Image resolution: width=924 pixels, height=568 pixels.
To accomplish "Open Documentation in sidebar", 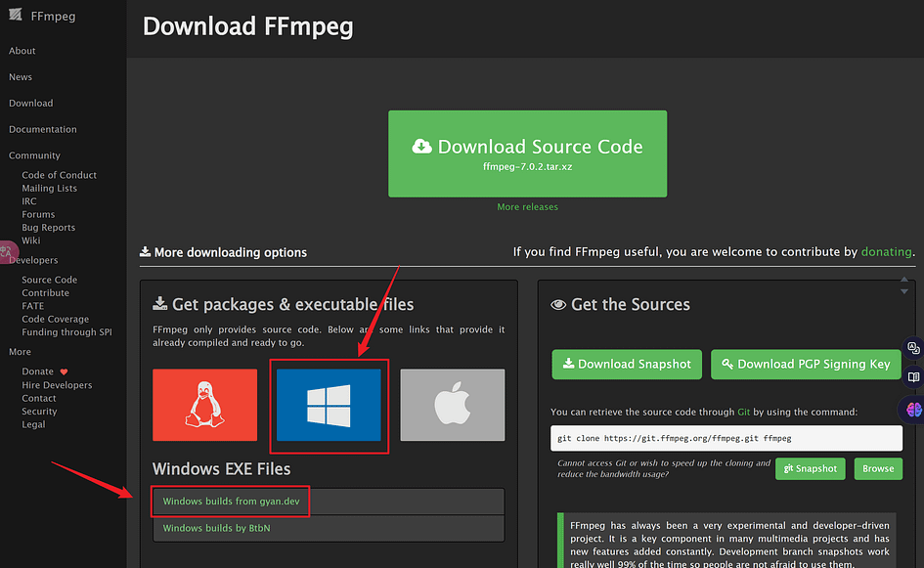I will point(42,129).
